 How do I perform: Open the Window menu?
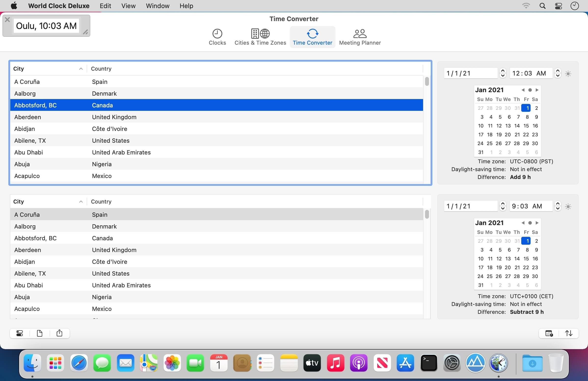[157, 6]
